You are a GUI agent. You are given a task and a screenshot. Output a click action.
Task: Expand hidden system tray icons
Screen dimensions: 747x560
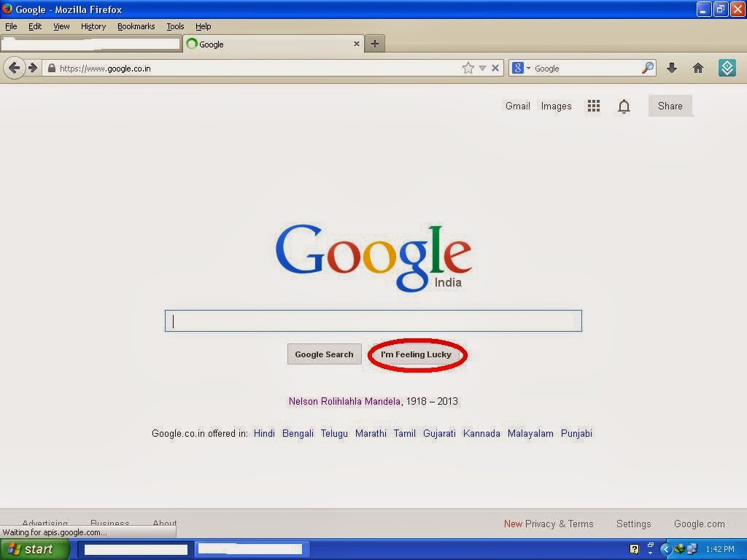coord(665,549)
